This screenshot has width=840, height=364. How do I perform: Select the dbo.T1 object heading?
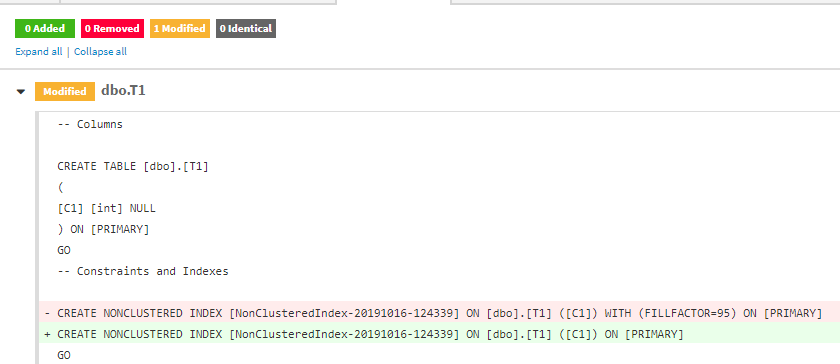[x=123, y=91]
